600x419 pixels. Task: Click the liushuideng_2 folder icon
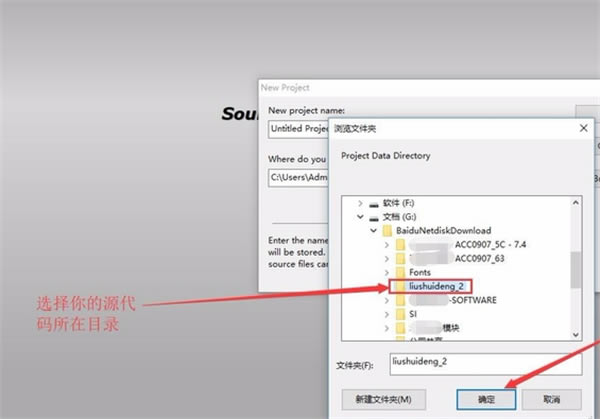[401, 286]
